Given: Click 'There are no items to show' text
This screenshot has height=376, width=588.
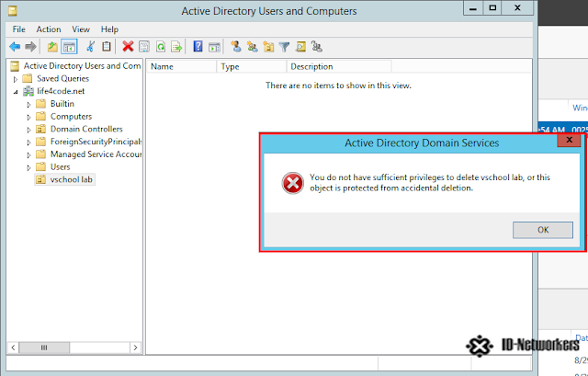Looking at the screenshot, I should tap(338, 85).
